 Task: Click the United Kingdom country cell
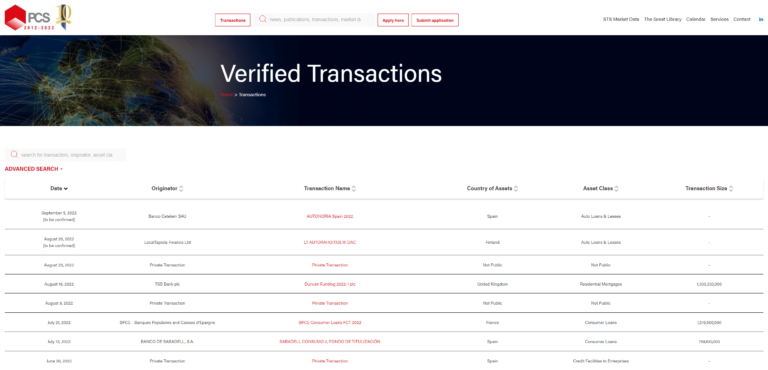tap(492, 284)
